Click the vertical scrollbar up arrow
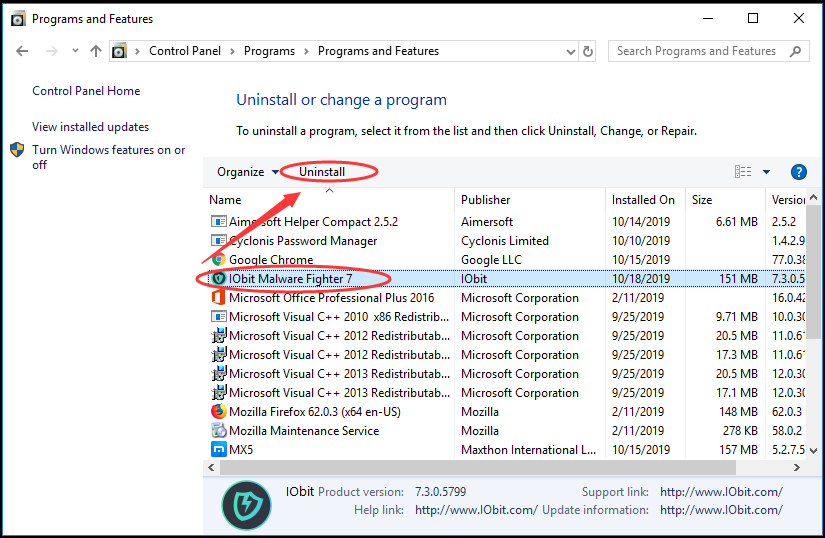The height and width of the screenshot is (538, 825). (x=813, y=198)
